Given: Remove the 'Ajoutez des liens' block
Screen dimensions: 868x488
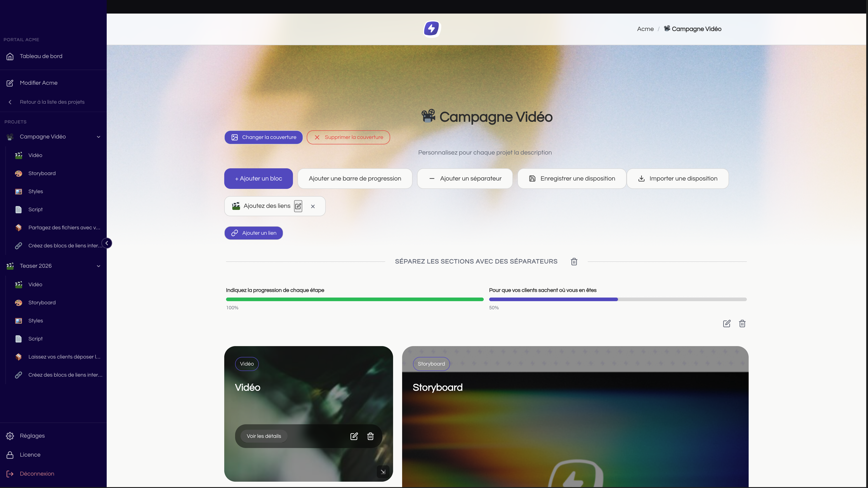Looking at the screenshot, I should pos(313,206).
